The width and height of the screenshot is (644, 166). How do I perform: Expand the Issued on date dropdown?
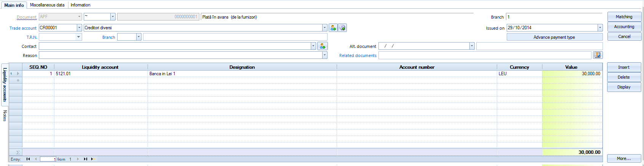pyautogui.click(x=600, y=28)
